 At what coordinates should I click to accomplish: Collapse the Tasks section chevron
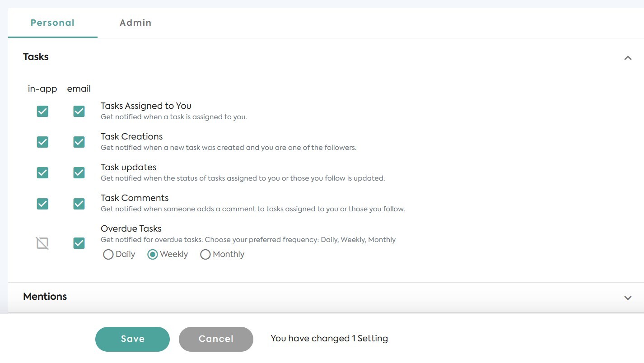627,58
